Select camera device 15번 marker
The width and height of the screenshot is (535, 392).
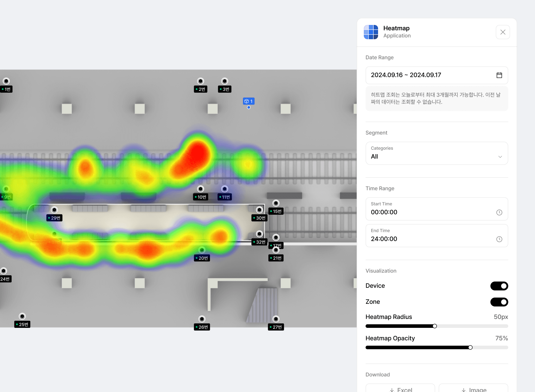point(276,203)
